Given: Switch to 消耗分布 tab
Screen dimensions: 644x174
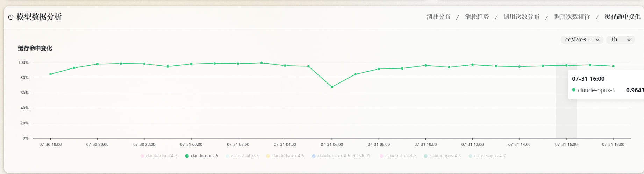Looking at the screenshot, I should [438, 17].
